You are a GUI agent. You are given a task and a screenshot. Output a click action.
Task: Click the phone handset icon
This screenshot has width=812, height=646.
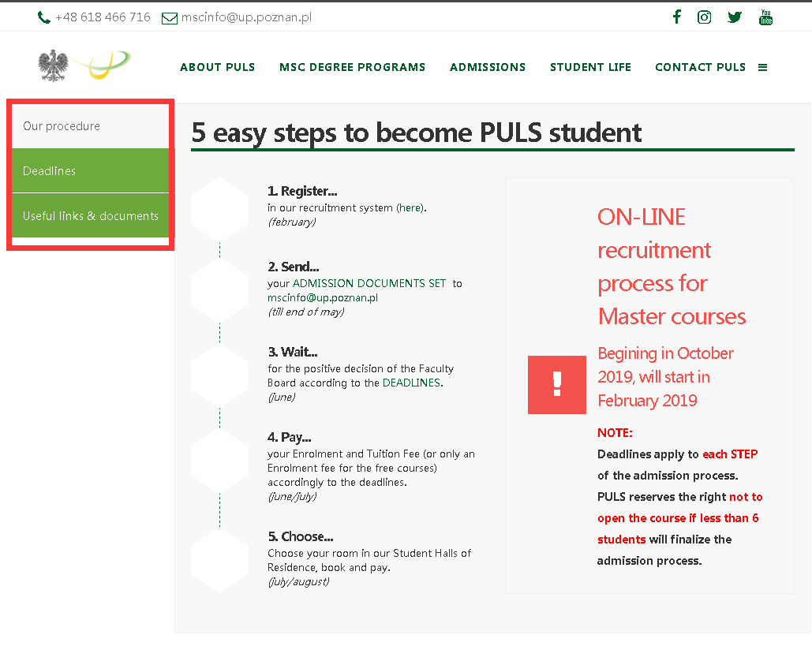pos(44,17)
